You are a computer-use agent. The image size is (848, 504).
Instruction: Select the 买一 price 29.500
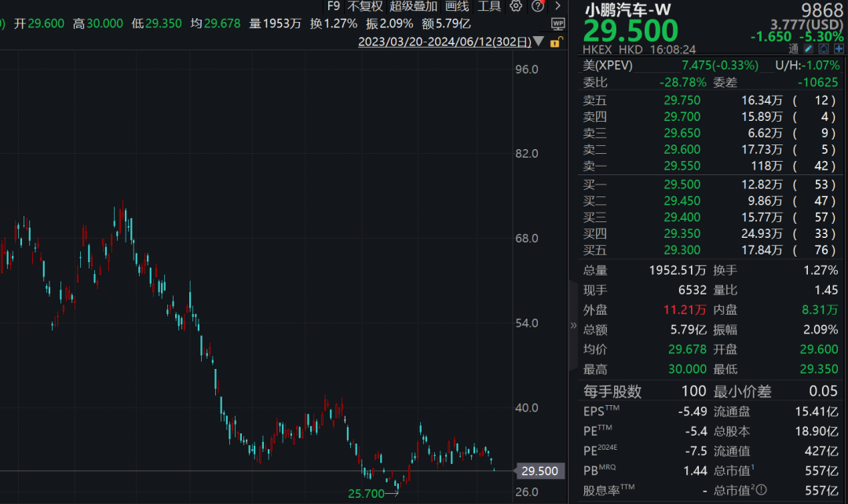tap(682, 184)
